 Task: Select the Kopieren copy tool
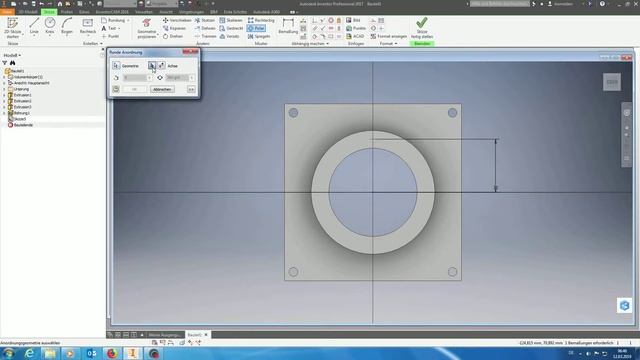[x=174, y=28]
